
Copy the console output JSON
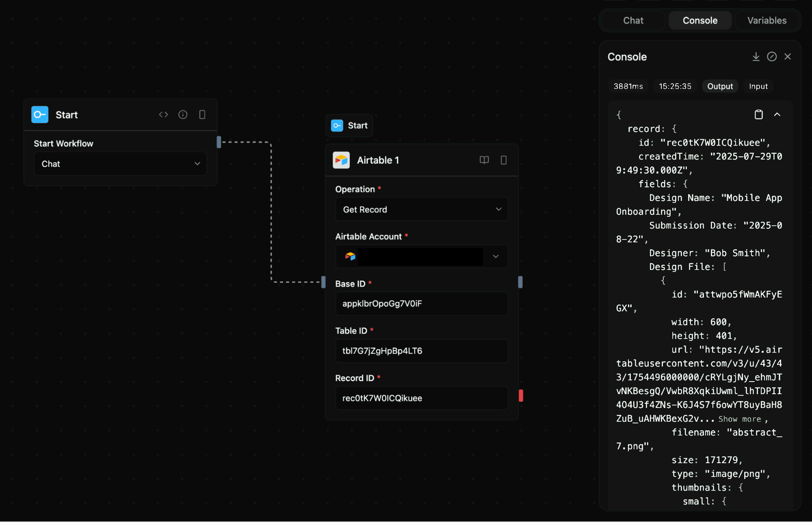[758, 114]
